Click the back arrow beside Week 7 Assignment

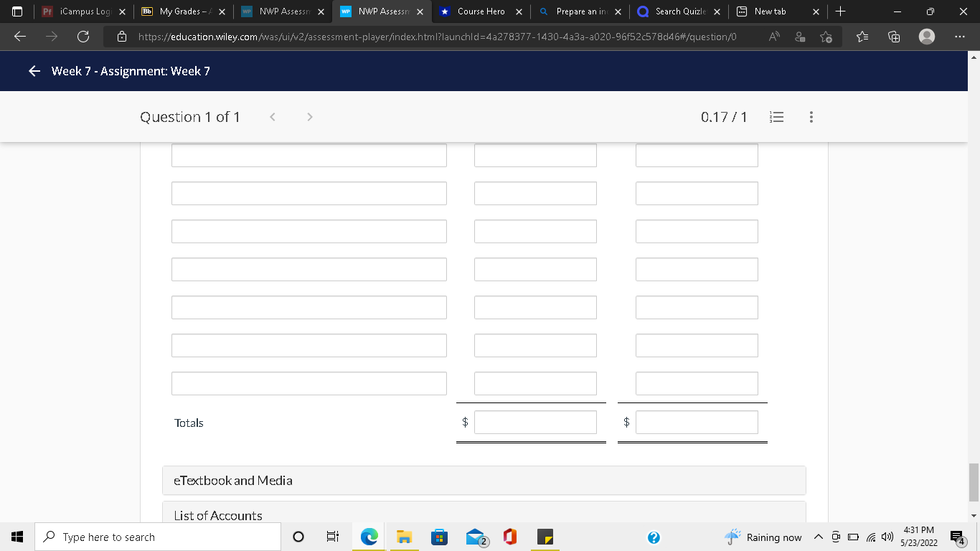34,71
